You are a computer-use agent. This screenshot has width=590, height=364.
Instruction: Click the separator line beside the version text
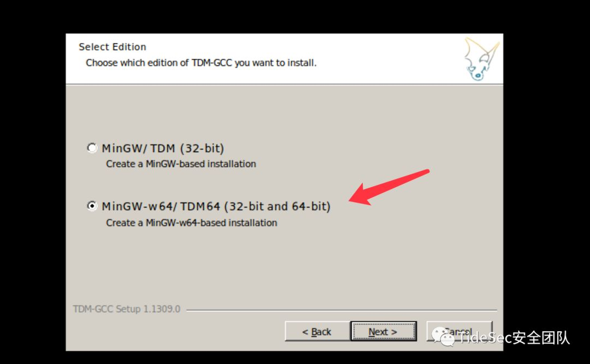[x=341, y=310]
